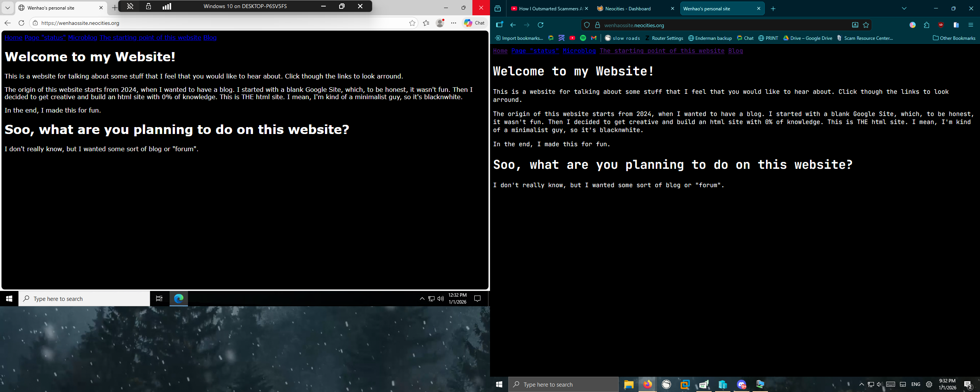Toggle the lock icon on VM connection bar
The image size is (980, 392).
pos(149,6)
